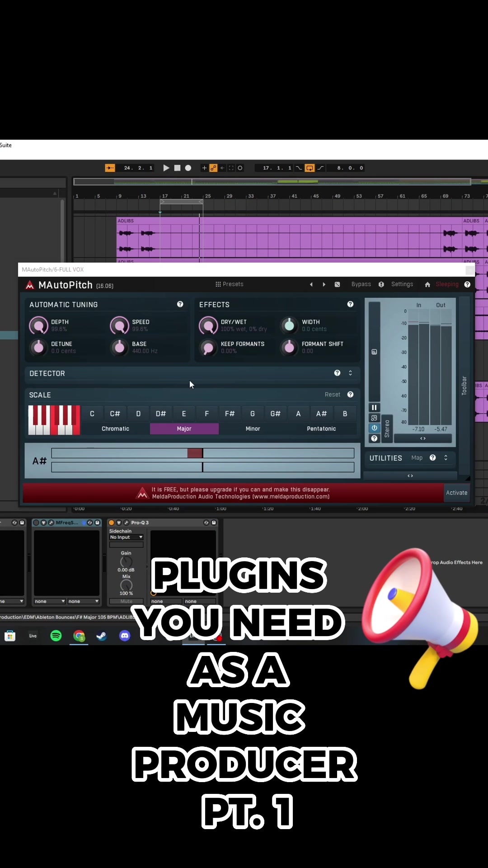
Task: Toggle Ableton's Follow playback button
Action: (110, 168)
